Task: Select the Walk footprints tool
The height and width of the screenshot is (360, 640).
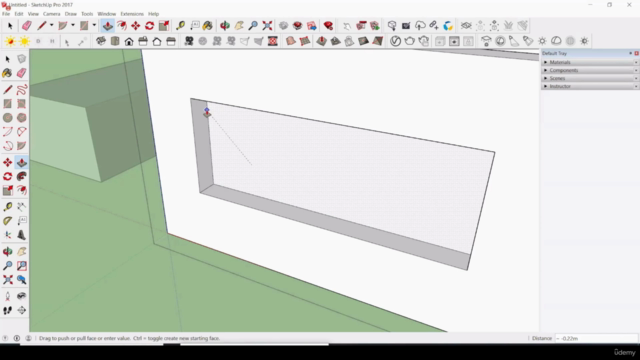Action: (7, 311)
